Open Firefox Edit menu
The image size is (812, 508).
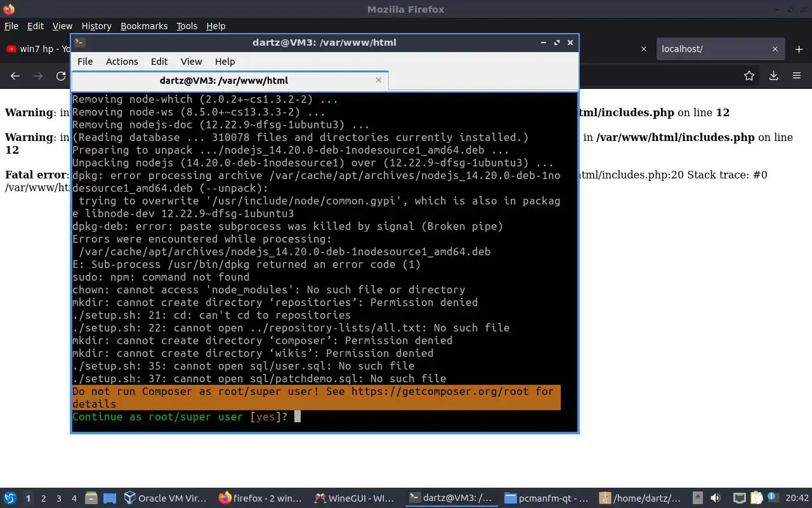[x=36, y=26]
